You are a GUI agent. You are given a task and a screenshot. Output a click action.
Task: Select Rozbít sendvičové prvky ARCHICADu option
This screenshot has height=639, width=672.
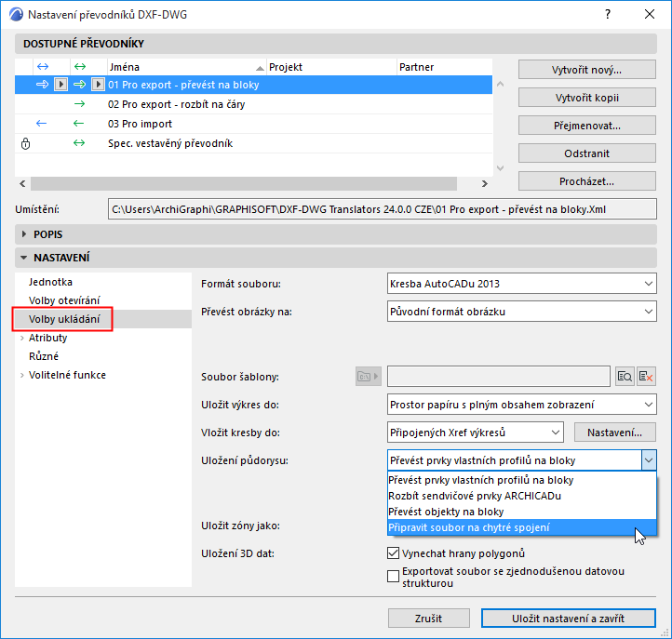point(521,496)
